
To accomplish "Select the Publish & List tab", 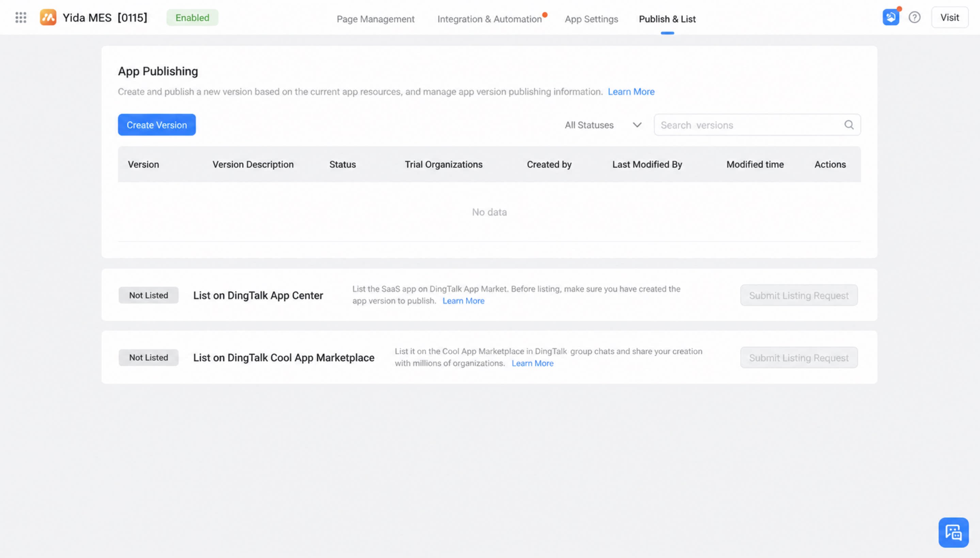I will point(667,19).
